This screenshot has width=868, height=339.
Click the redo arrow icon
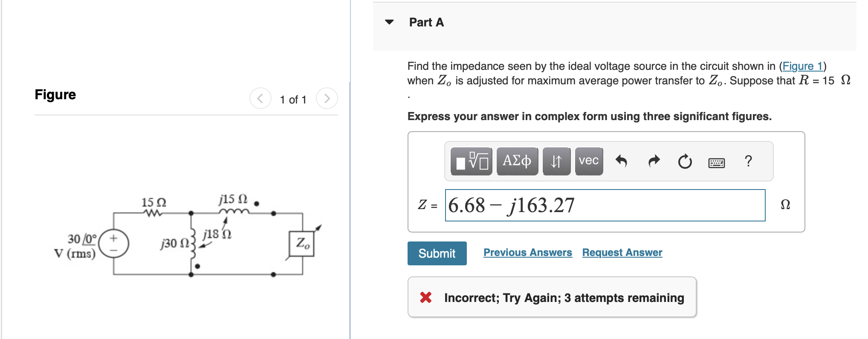tap(653, 161)
